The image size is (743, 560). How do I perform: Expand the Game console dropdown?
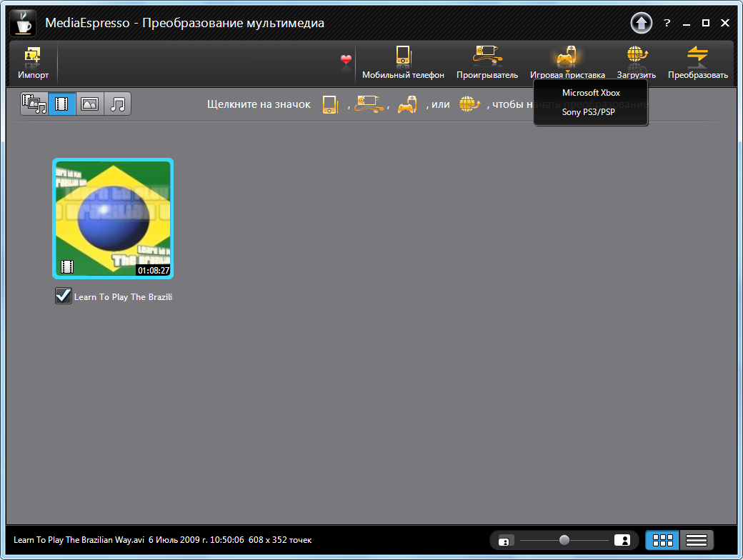click(x=567, y=62)
